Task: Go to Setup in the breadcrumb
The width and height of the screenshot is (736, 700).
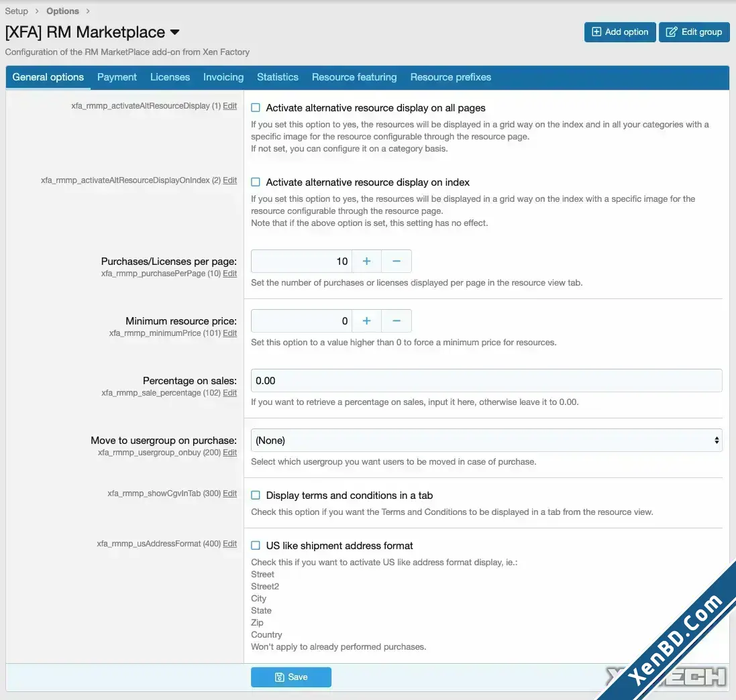Action: point(16,11)
